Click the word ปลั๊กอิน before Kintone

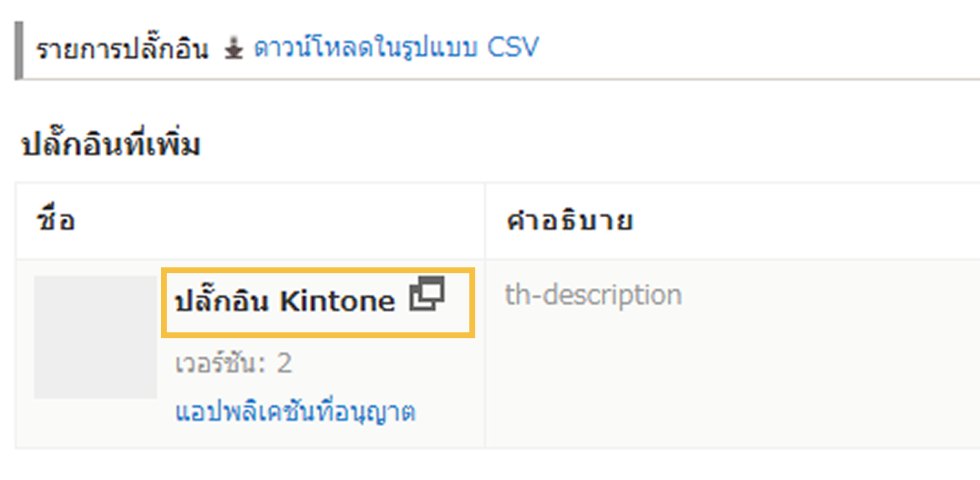tap(221, 301)
